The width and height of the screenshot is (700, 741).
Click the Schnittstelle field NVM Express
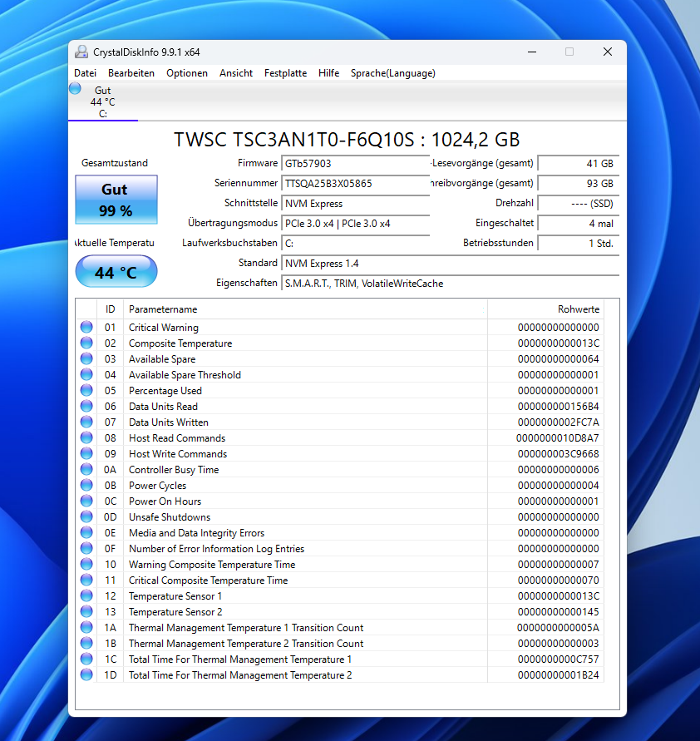click(355, 204)
